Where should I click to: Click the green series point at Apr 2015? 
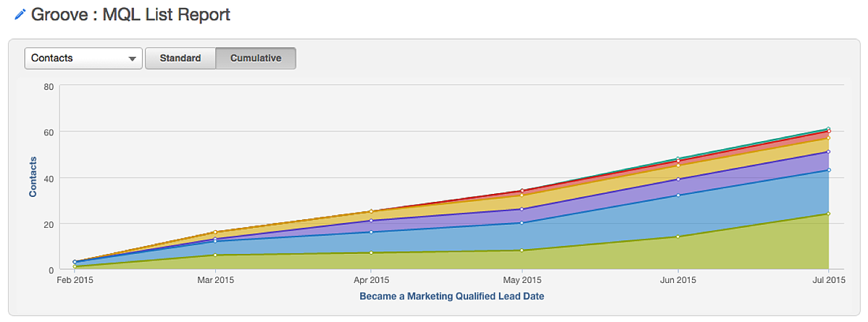coord(371,253)
